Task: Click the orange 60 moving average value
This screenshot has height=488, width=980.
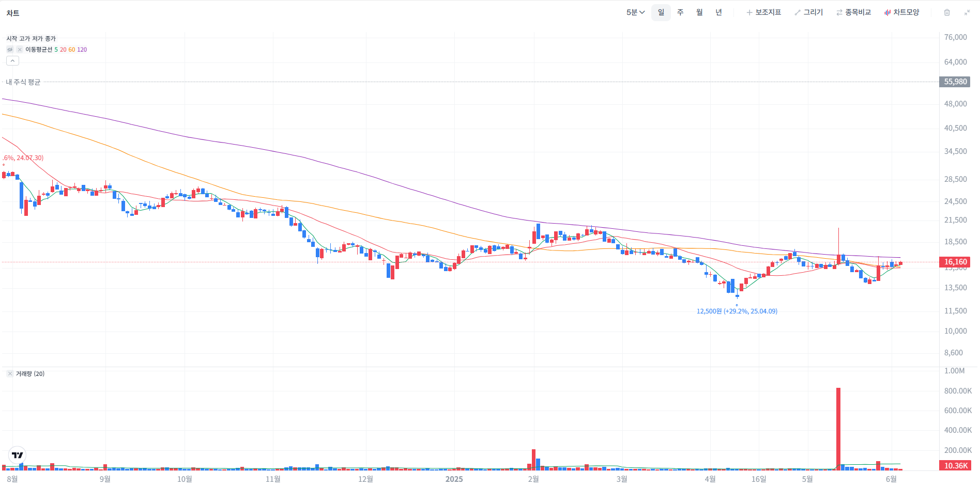Action: coord(72,50)
